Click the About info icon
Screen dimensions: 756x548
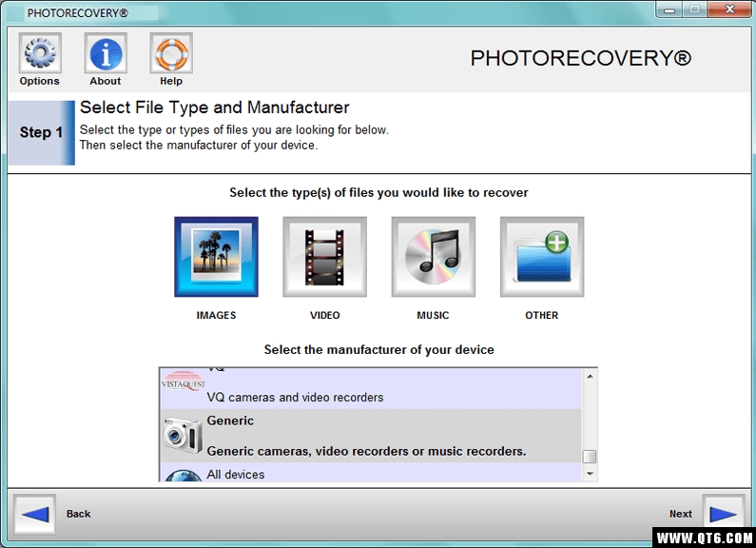point(106,53)
